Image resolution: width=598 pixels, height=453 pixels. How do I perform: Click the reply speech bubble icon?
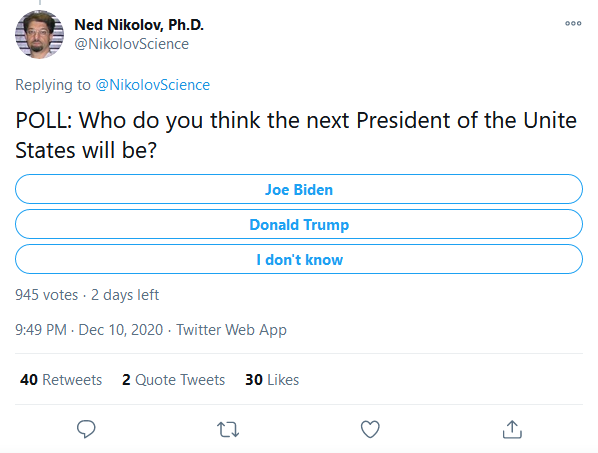click(86, 429)
